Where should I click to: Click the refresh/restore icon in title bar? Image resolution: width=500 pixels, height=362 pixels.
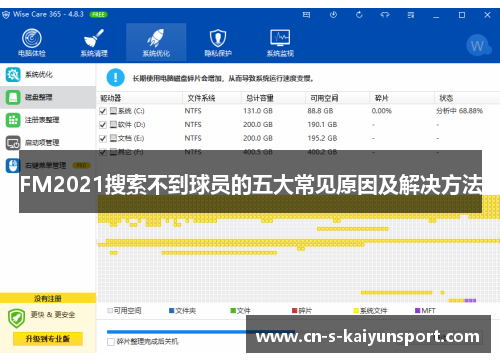tap(359, 15)
